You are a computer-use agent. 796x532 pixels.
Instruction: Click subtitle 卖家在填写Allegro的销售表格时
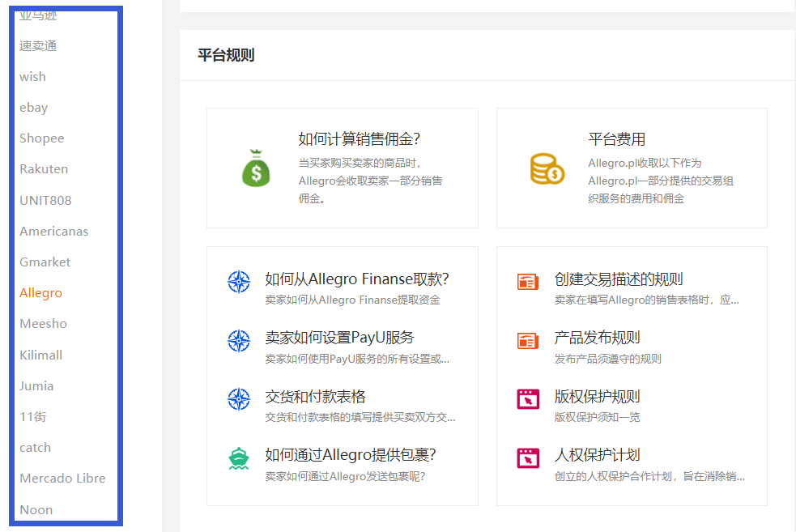pos(646,300)
